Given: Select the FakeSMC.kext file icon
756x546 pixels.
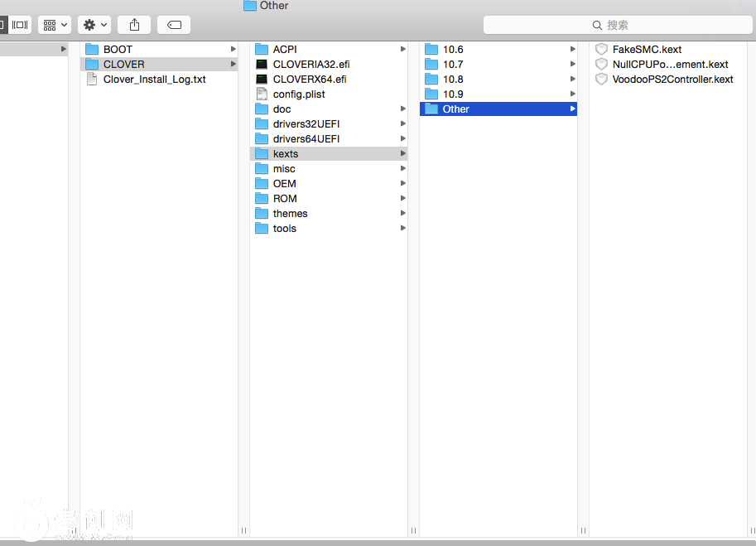Looking at the screenshot, I should (601, 50).
